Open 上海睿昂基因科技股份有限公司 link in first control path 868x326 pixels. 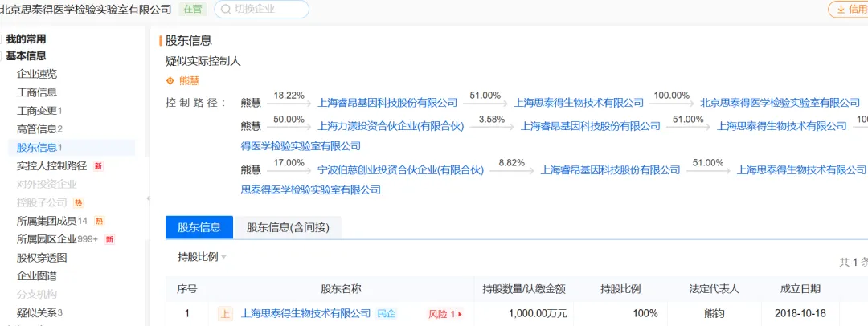pos(387,103)
